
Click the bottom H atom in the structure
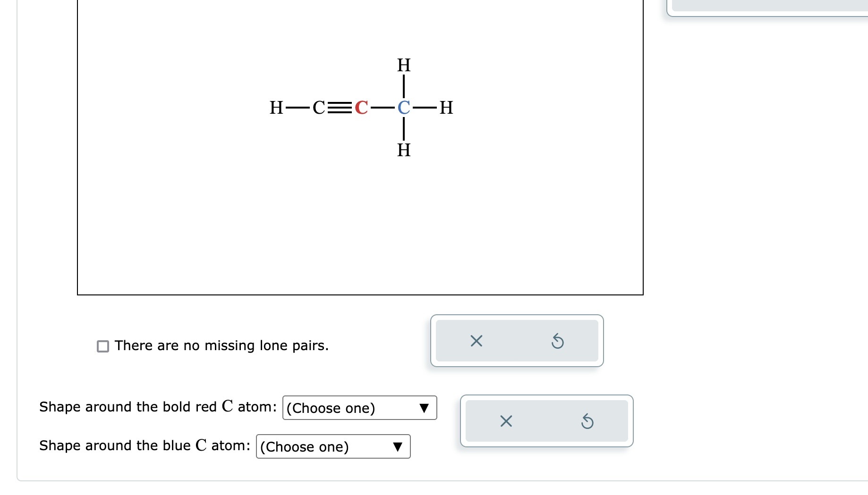pyautogui.click(x=403, y=150)
